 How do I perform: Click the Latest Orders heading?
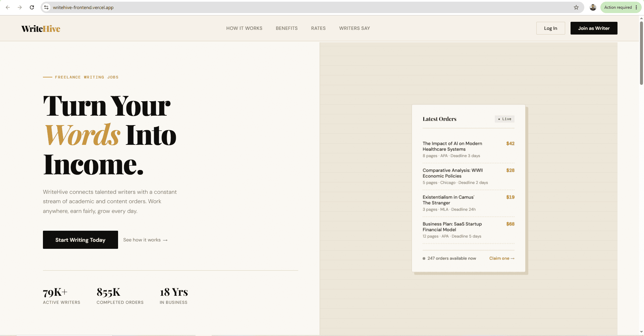439,119
